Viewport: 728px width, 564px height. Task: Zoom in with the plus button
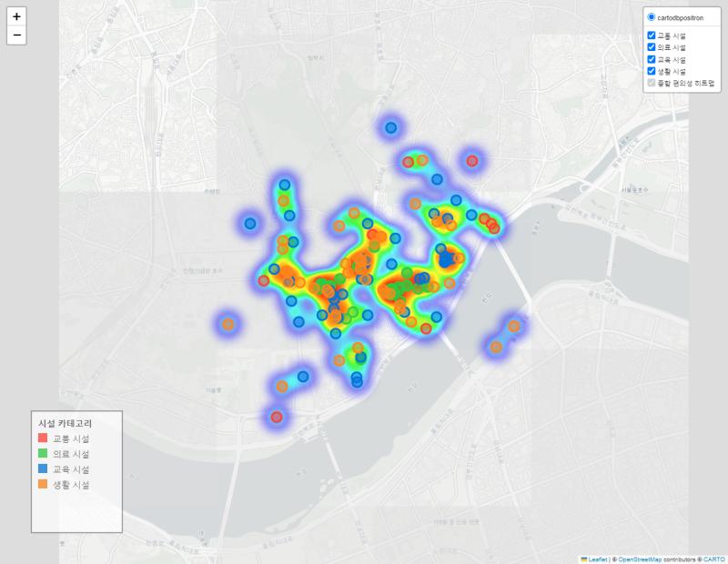(16, 16)
